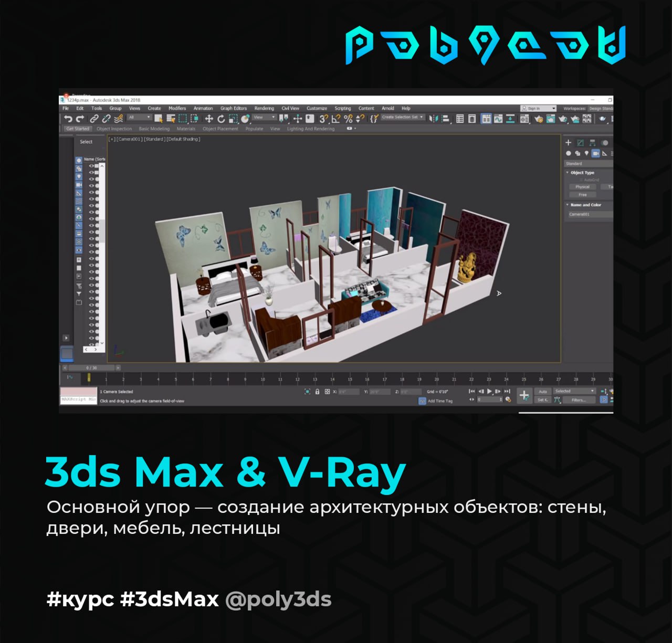Screen dimensions: 672x643
Task: Click Select and Place tool icon
Action: click(x=245, y=119)
